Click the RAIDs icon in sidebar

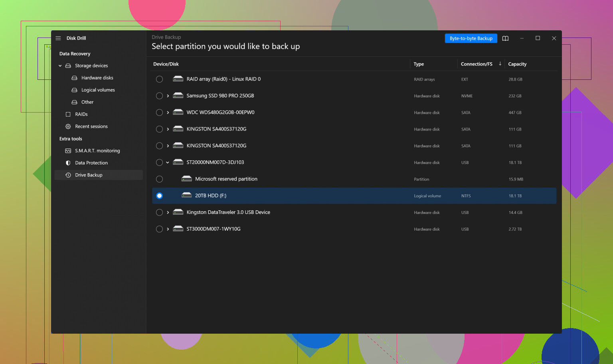point(68,115)
